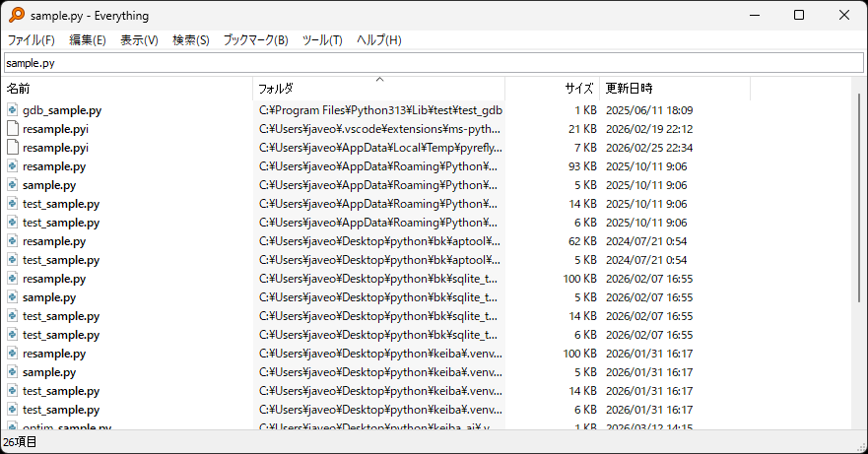Image resolution: width=868 pixels, height=454 pixels.
Task: Click the gdb_sample.py file icon
Action: [x=13, y=110]
